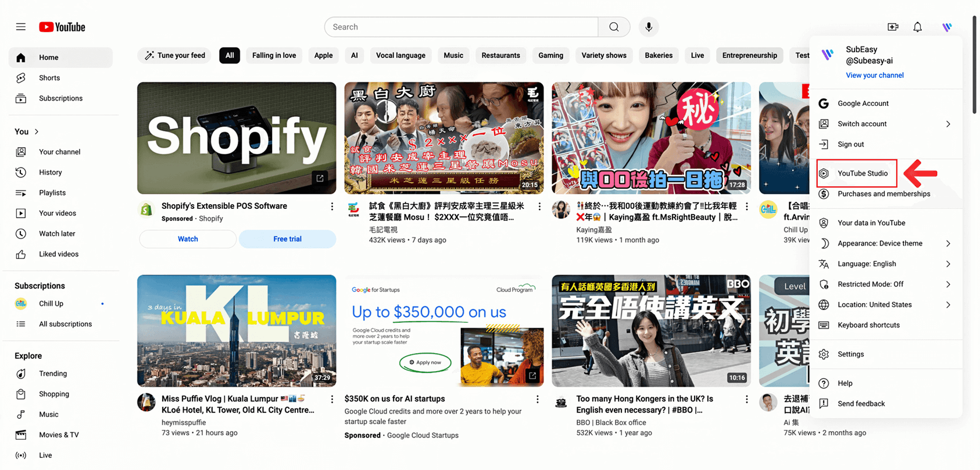Open the notifications bell
The width and height of the screenshot is (980, 470).
[917, 27]
